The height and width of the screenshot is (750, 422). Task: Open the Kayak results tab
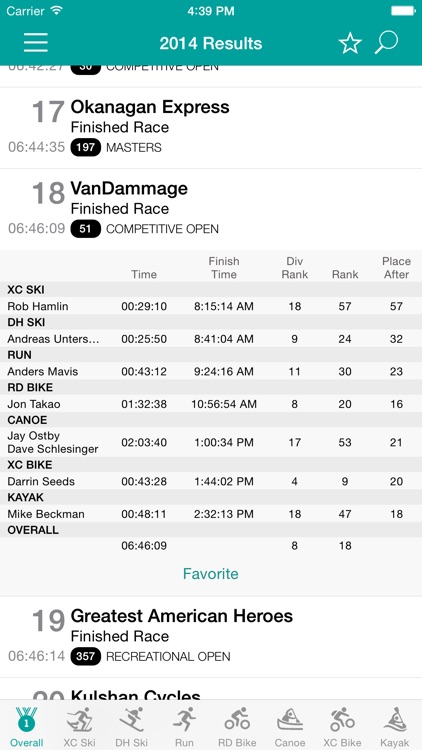pyautogui.click(x=395, y=726)
